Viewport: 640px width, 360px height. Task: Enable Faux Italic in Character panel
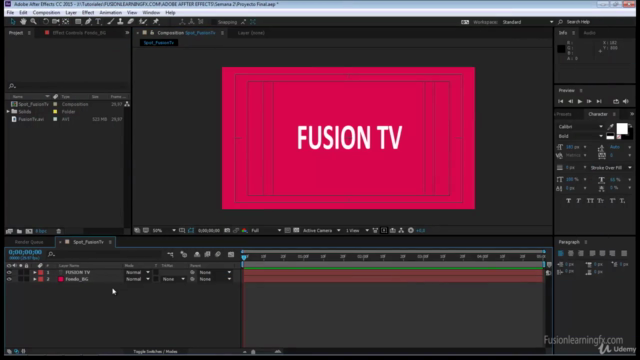coord(578,200)
